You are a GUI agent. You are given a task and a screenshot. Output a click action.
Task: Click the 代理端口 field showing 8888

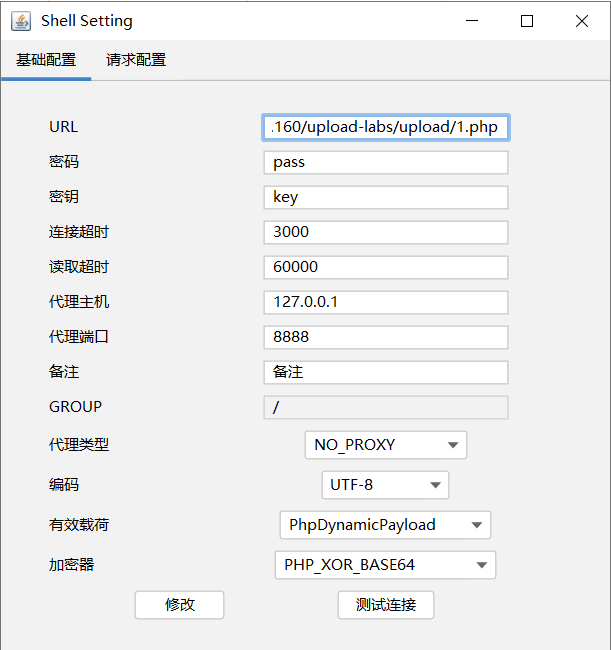pyautogui.click(x=386, y=337)
